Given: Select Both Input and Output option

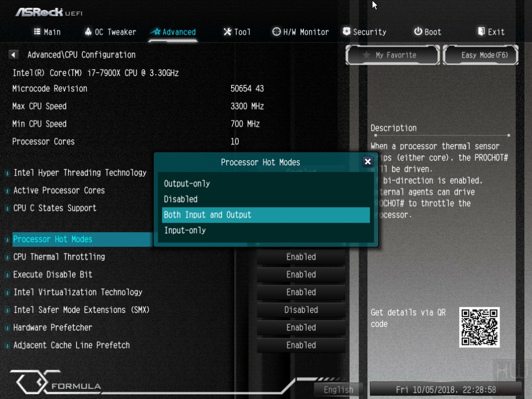Looking at the screenshot, I should click(266, 215).
